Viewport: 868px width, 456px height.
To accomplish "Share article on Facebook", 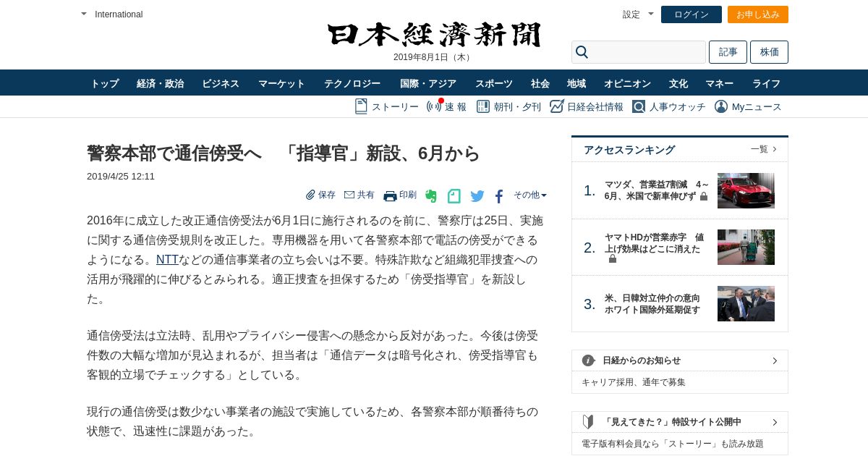I will 499,196.
